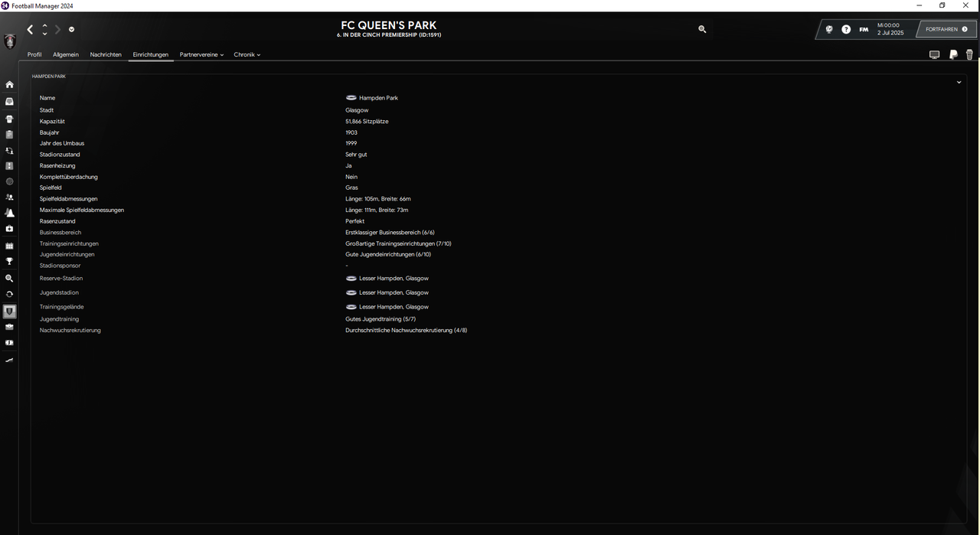This screenshot has height=535, width=980.
Task: Open the history dropdown next to navigation arrows
Action: pos(71,30)
